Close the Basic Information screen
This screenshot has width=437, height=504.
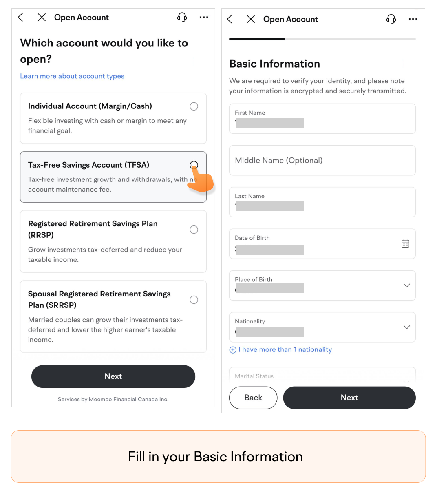click(x=251, y=19)
